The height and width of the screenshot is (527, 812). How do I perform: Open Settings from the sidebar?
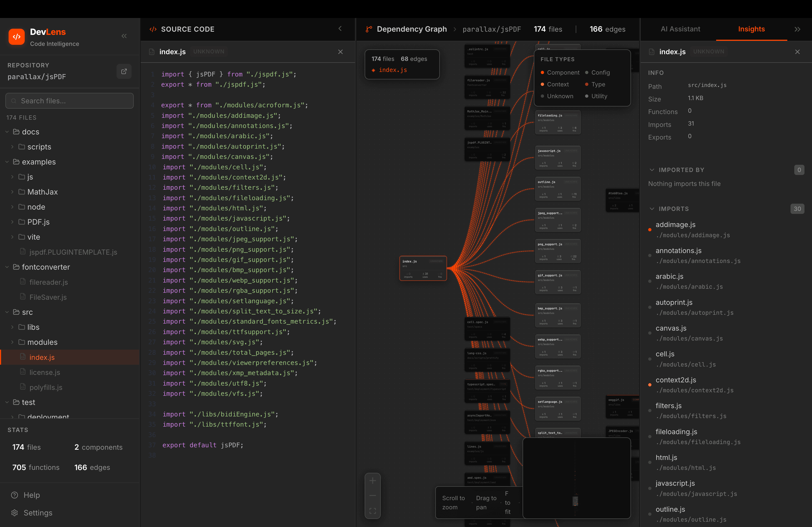pos(31,513)
